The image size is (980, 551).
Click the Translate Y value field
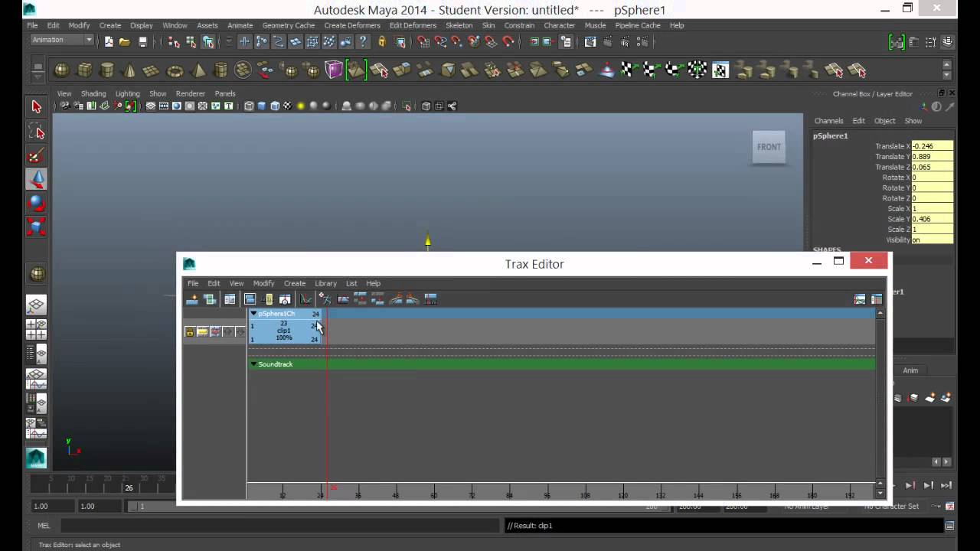pyautogui.click(x=933, y=157)
